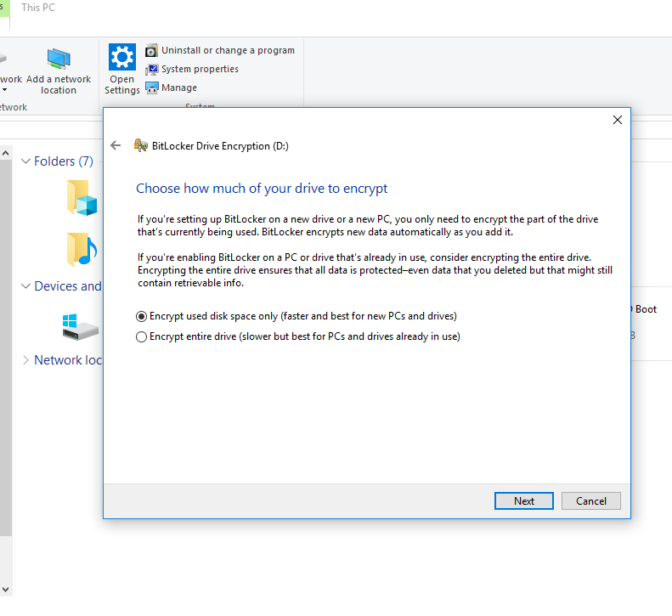Click the Next button
This screenshot has width=672, height=616.
(523, 501)
